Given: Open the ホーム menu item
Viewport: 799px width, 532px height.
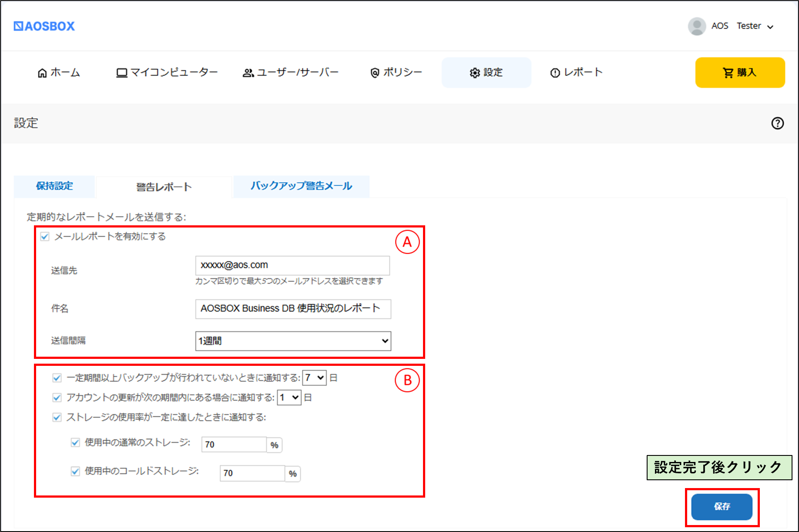Looking at the screenshot, I should click(59, 73).
